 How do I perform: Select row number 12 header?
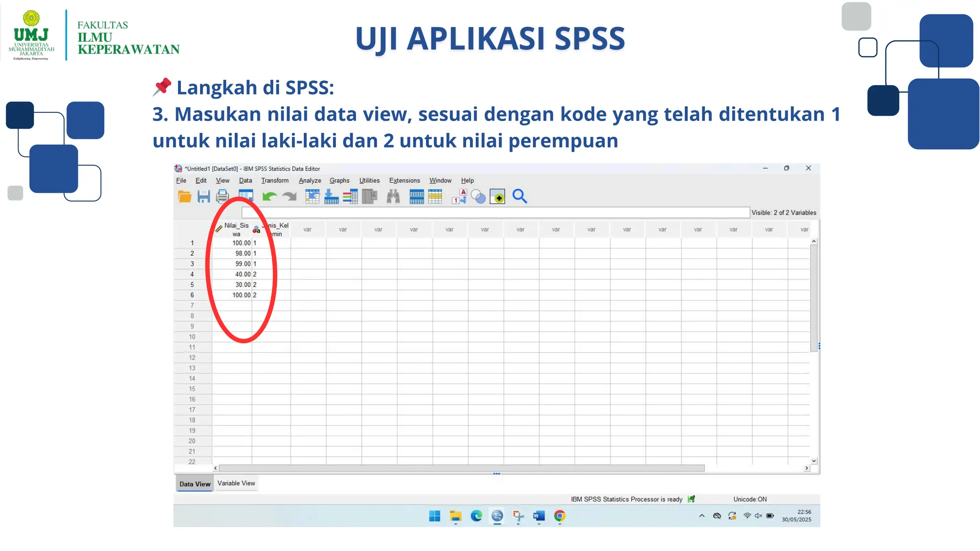(x=192, y=358)
